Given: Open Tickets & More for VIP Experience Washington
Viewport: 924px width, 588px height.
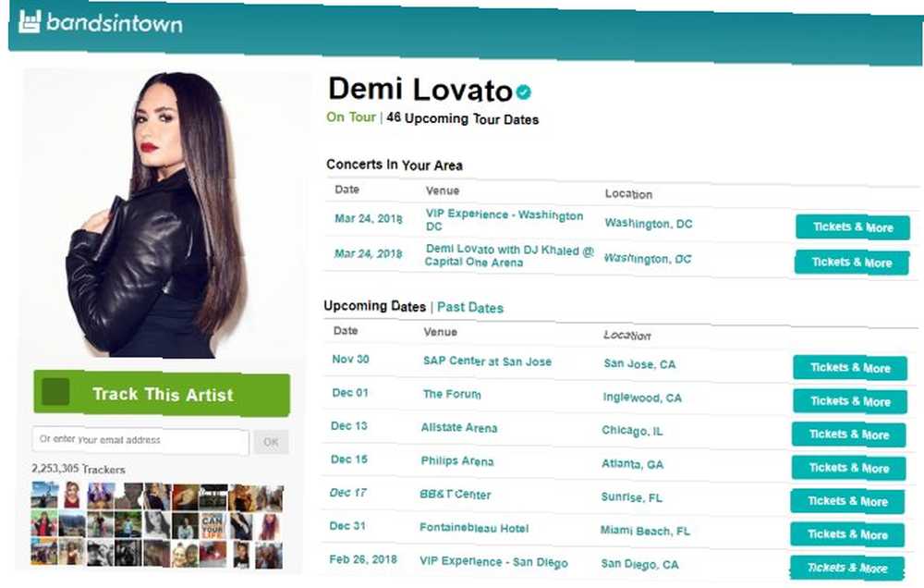Looking at the screenshot, I should [x=853, y=227].
